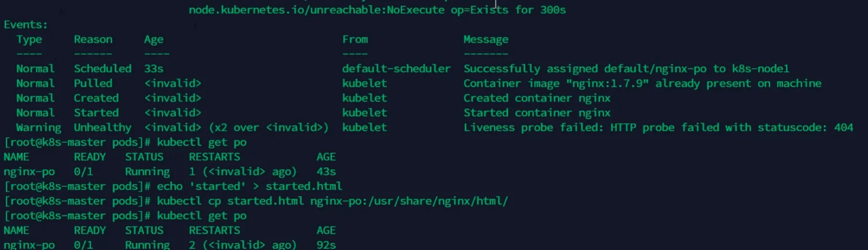
Task: Select the "Scheduled" event reason
Action: click(103, 68)
